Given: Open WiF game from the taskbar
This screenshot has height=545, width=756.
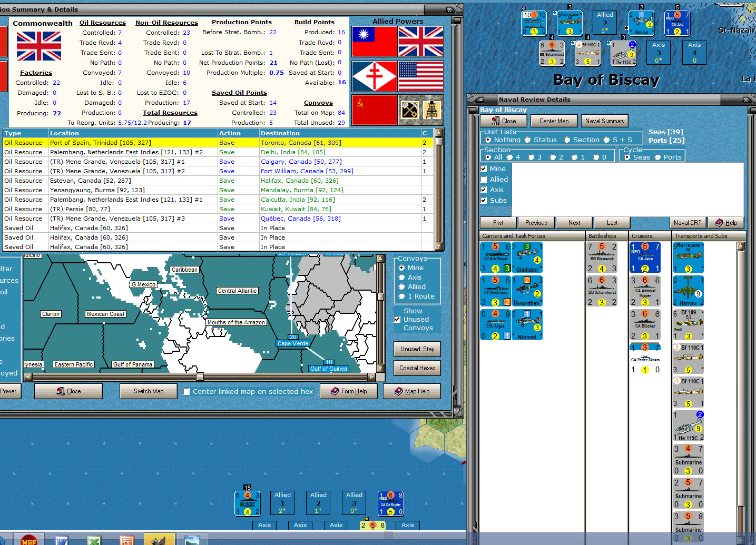Looking at the screenshot, I should tap(28, 540).
